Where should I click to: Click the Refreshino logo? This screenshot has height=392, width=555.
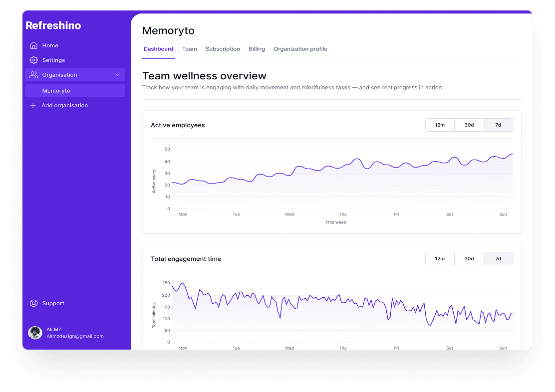coord(53,25)
